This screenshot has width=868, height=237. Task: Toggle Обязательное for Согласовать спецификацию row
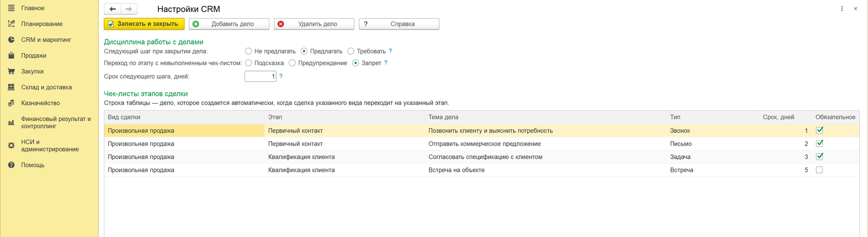click(x=819, y=156)
